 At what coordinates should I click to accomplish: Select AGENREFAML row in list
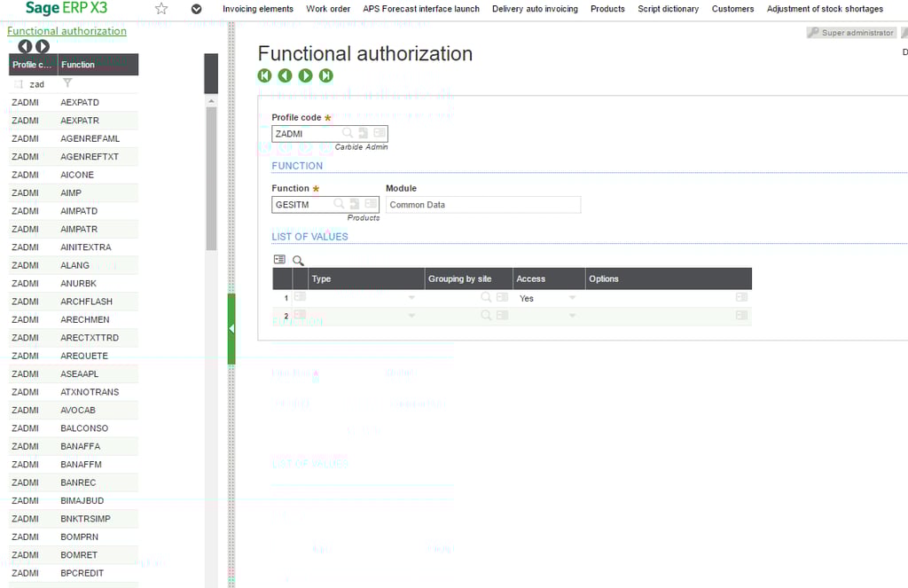[74, 138]
